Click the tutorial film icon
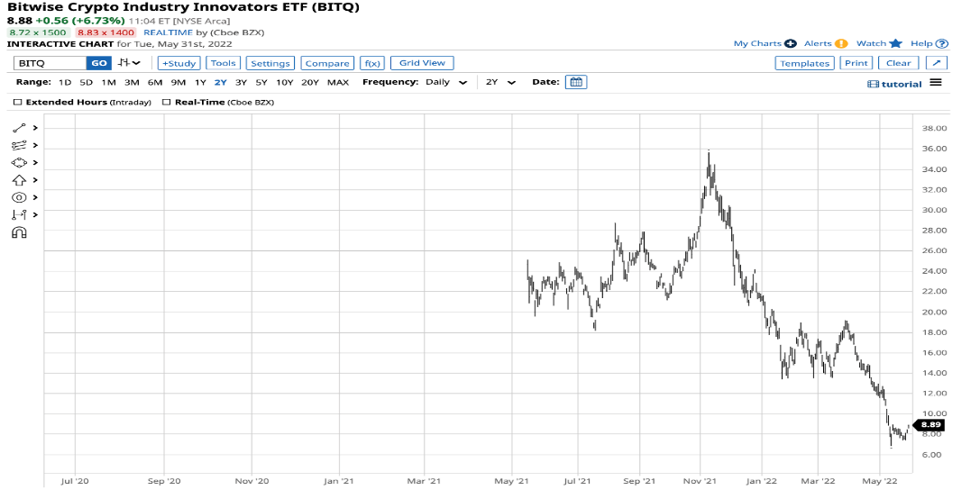 [x=873, y=85]
